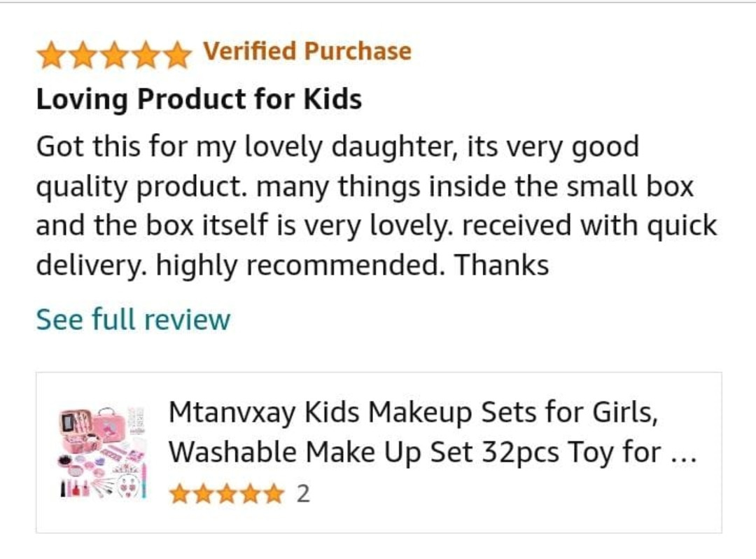Image resolution: width=756 pixels, height=559 pixels.
Task: Click the rating count 2 beside the stars
Action: click(x=303, y=495)
